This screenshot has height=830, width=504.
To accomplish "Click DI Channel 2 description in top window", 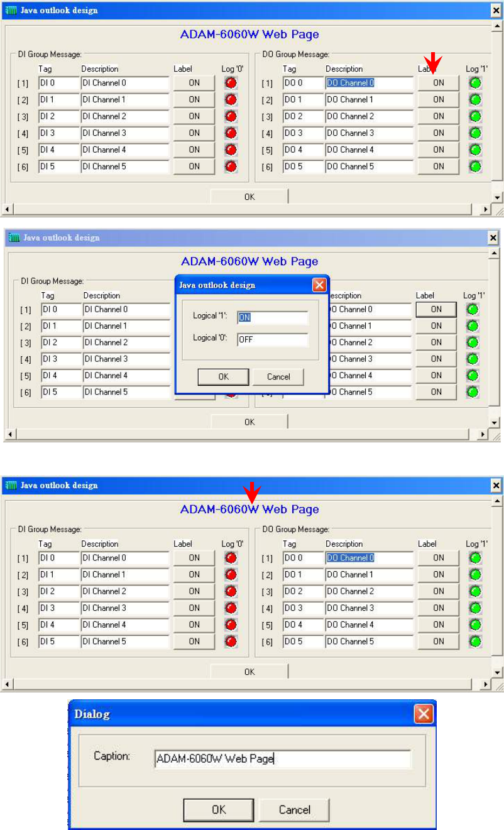I will (125, 116).
